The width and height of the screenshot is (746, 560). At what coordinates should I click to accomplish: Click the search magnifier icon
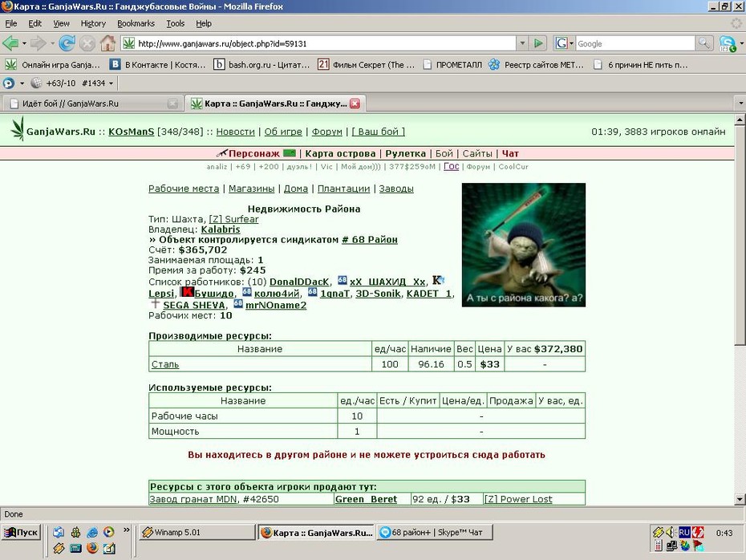(x=703, y=43)
